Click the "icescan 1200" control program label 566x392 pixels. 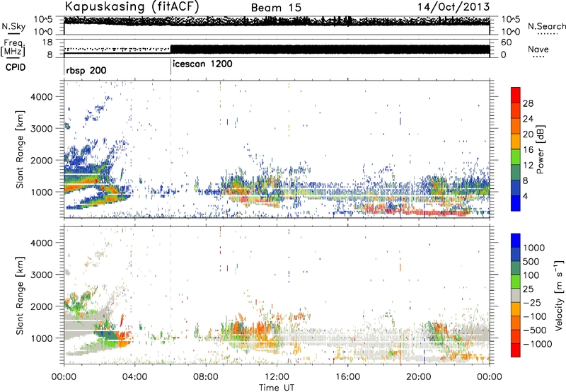click(202, 64)
